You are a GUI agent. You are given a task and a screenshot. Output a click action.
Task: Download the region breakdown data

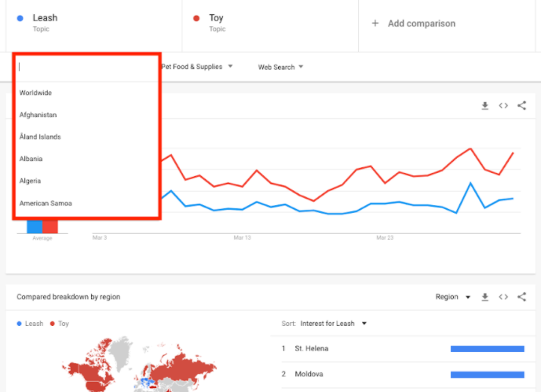485,297
